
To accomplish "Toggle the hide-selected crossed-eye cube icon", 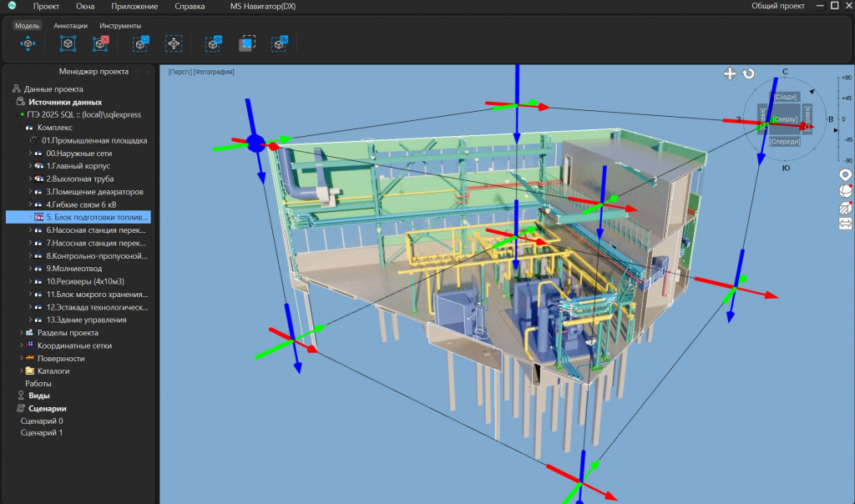I will pos(279,43).
